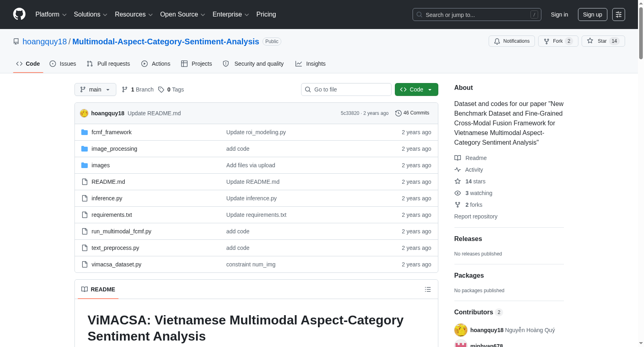Open the text_preprocess.py file

[x=115, y=248]
